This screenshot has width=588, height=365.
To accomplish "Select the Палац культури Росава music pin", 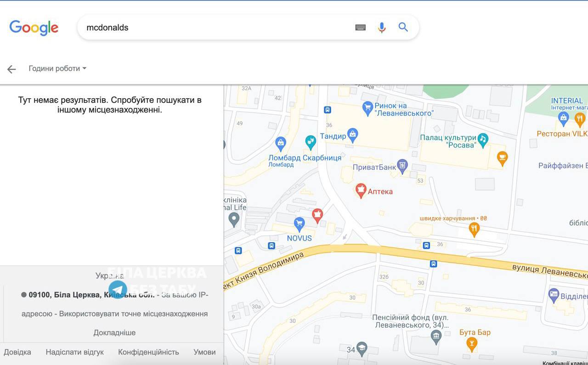I will click(x=482, y=140).
